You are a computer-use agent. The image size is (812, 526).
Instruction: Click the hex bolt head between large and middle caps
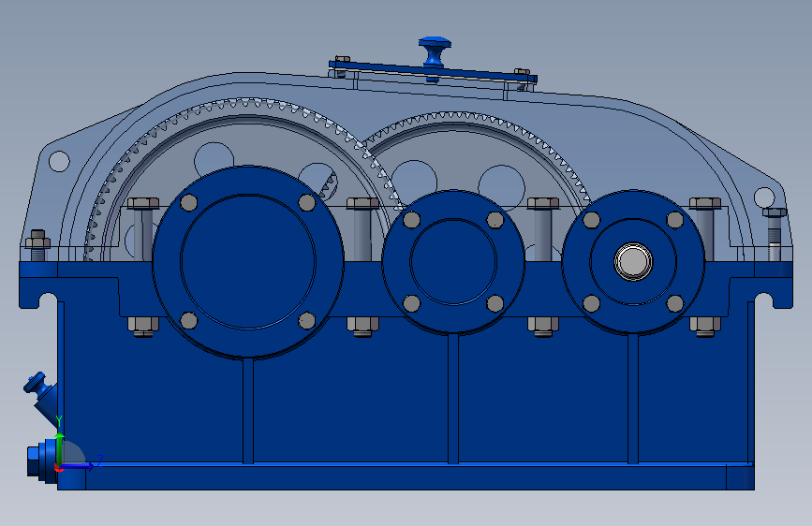click(x=362, y=203)
